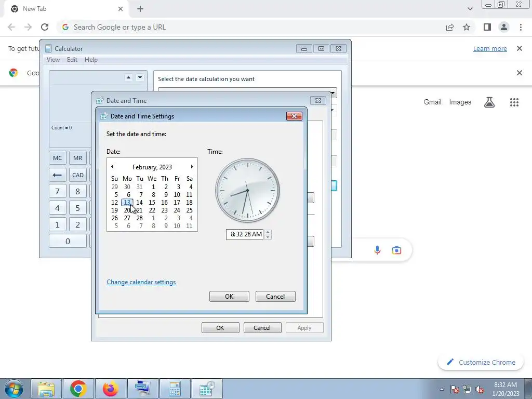Cancel the Date and Time Settings dialog
532x399 pixels.
tap(275, 296)
